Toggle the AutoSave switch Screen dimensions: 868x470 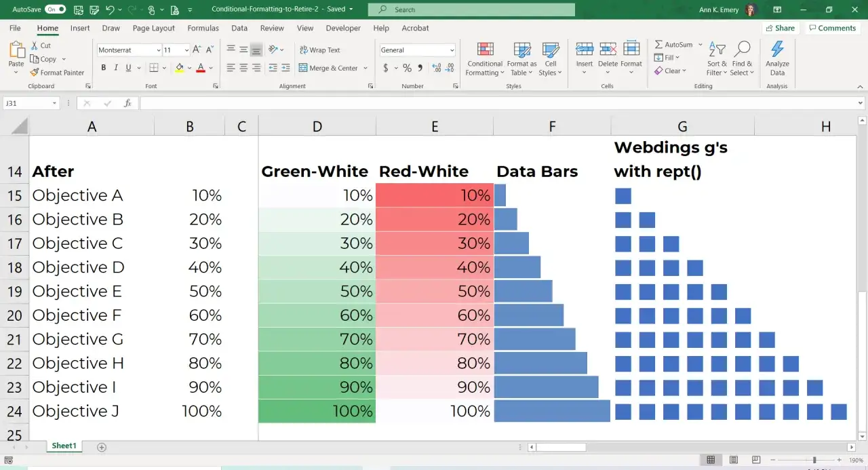point(56,9)
